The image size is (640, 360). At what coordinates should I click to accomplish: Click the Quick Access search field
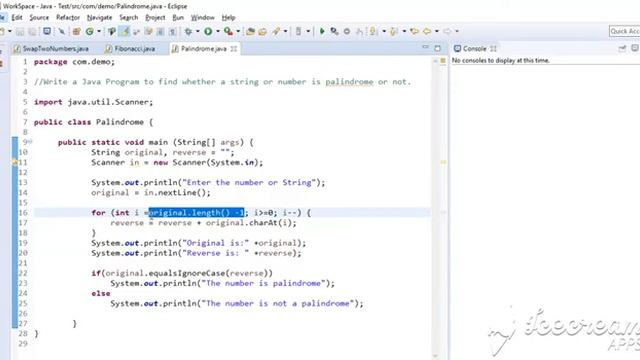click(624, 31)
